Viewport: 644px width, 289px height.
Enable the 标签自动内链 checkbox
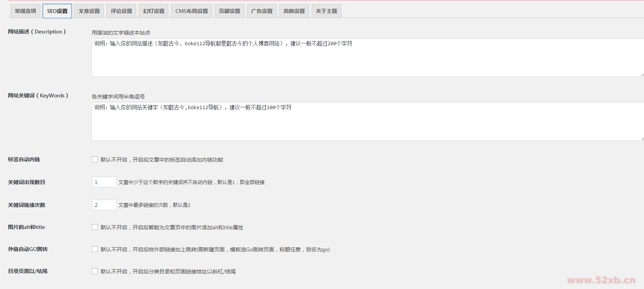coord(95,159)
